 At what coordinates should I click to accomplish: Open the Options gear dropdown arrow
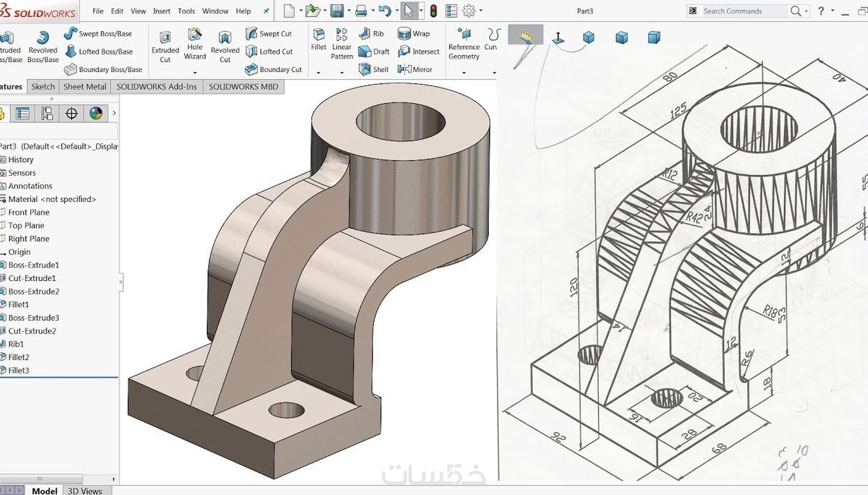(480, 11)
